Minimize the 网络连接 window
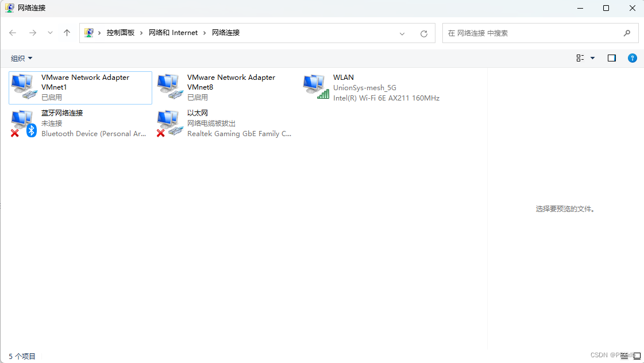This screenshot has width=644, height=363. [580, 8]
